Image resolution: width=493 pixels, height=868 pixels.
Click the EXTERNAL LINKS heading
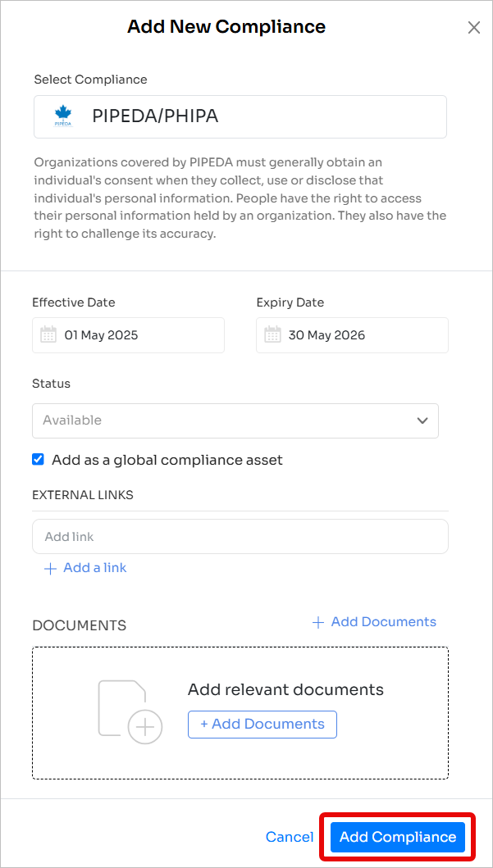pos(83,495)
